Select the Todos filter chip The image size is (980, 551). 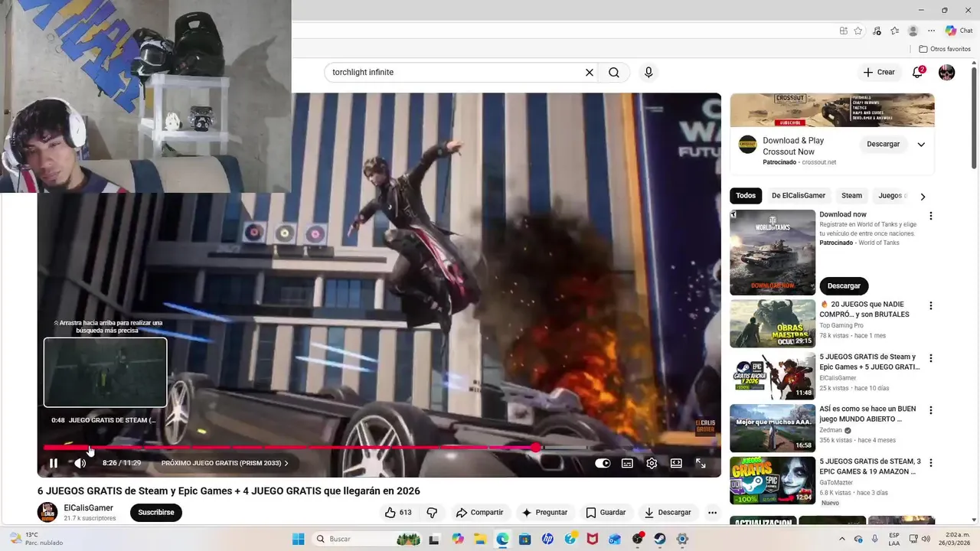(746, 196)
